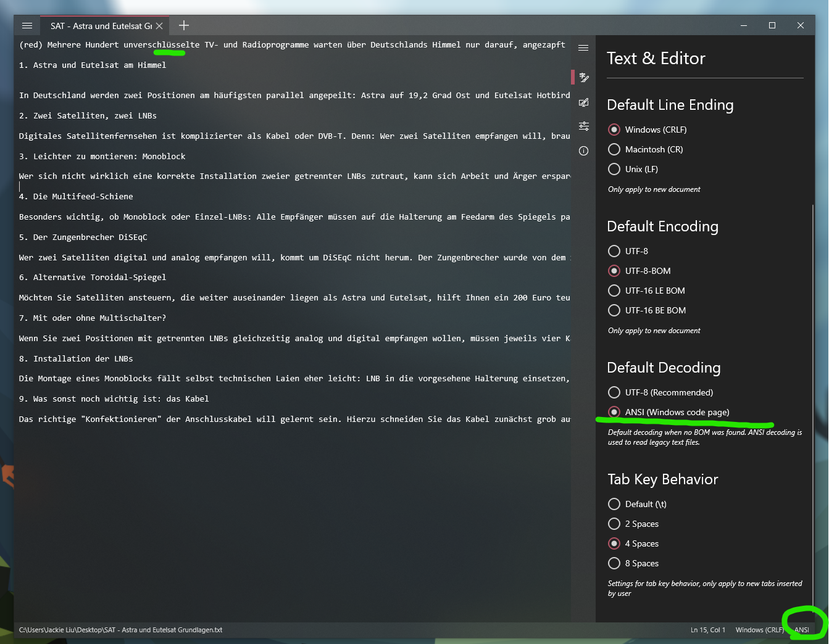This screenshot has height=644, width=829.
Task: Open the settings panel hamburger menu
Action: (x=583, y=47)
